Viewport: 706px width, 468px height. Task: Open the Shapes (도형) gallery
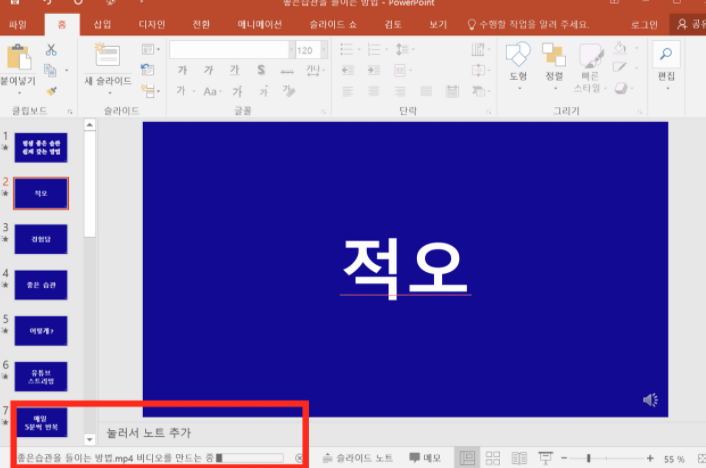point(518,65)
